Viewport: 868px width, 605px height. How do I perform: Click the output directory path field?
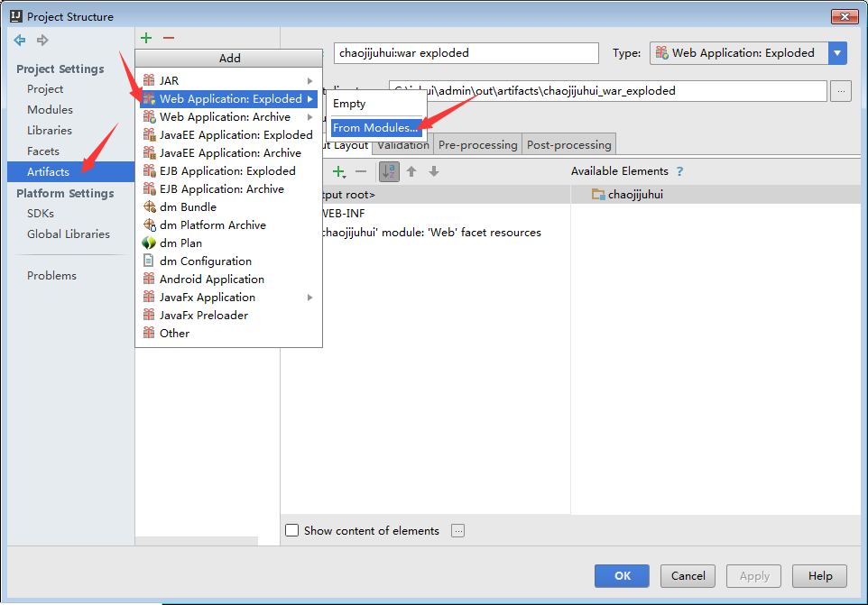(x=608, y=91)
